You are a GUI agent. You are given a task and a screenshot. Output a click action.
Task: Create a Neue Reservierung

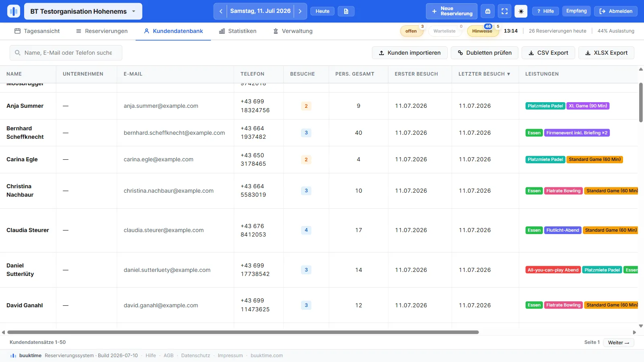click(452, 11)
